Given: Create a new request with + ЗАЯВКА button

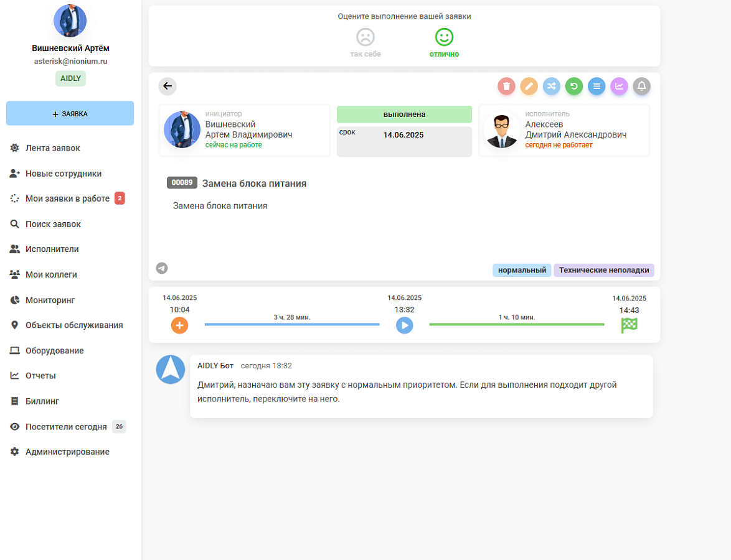Looking at the screenshot, I should pyautogui.click(x=70, y=113).
